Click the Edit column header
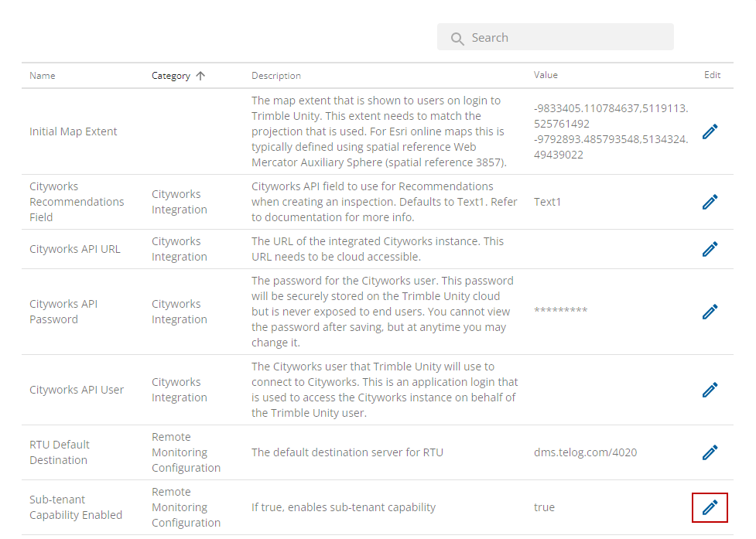This screenshot has height=539, width=756. pyautogui.click(x=712, y=75)
